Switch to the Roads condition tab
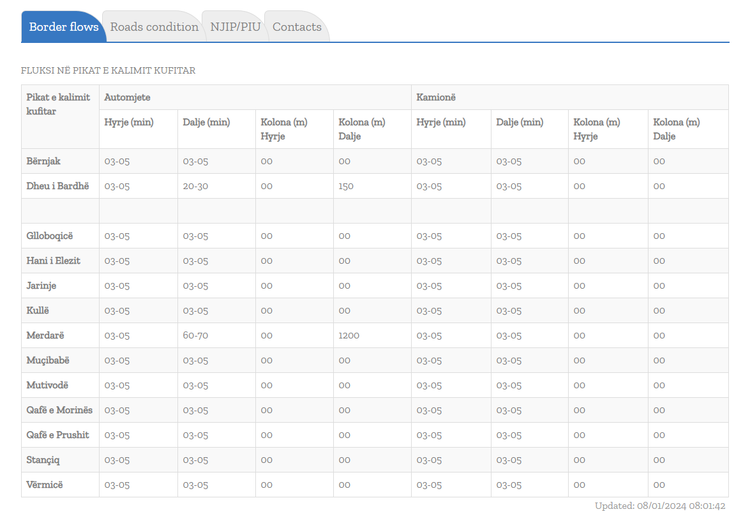The height and width of the screenshot is (518, 750). point(154,27)
